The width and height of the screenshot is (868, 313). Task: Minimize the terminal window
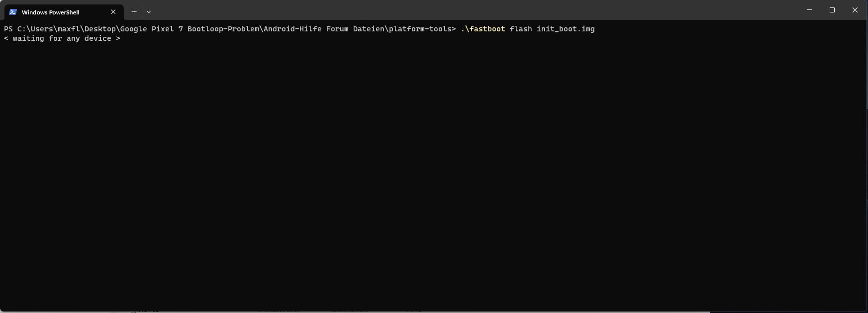[x=809, y=10]
